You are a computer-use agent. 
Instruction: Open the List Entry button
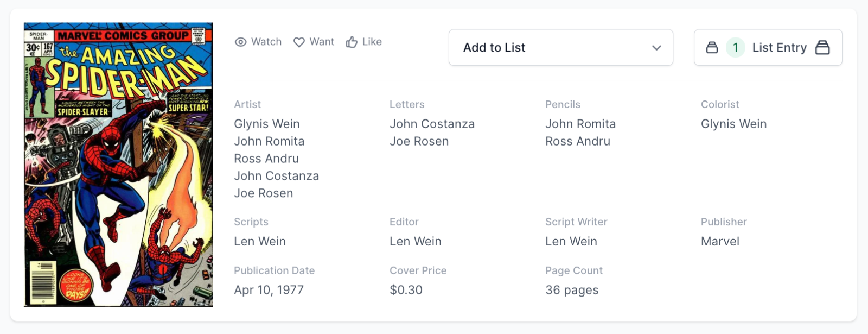(x=778, y=48)
